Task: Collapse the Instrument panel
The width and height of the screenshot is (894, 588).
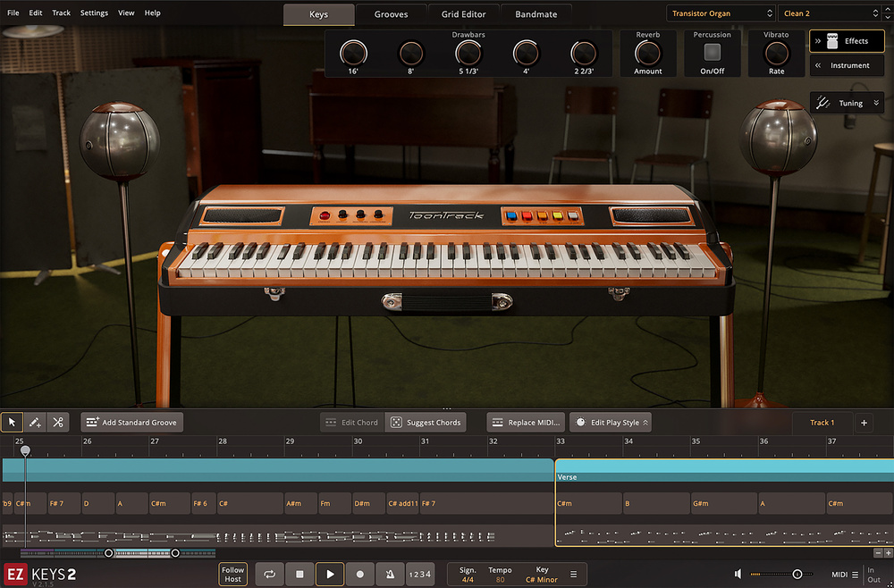Action: pos(847,65)
